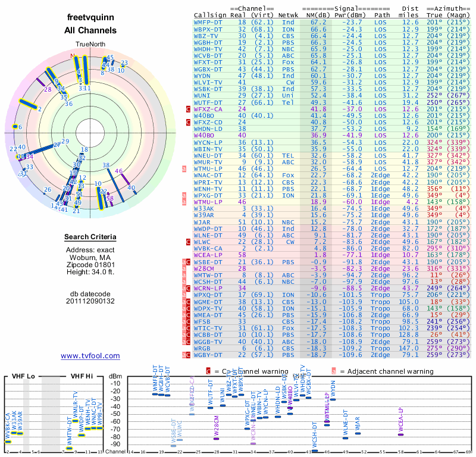Click the VHF Lo band label
This screenshot has width=476, height=457.
coord(23,376)
